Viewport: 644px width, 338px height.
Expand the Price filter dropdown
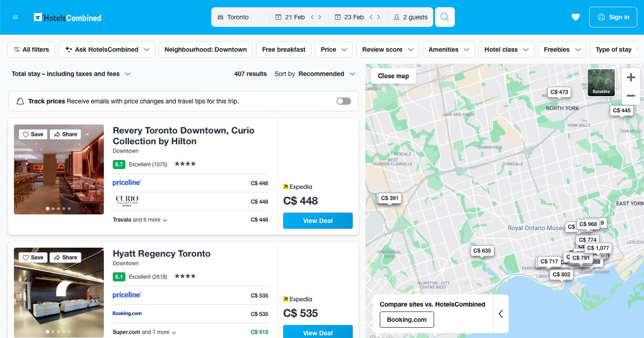[333, 49]
